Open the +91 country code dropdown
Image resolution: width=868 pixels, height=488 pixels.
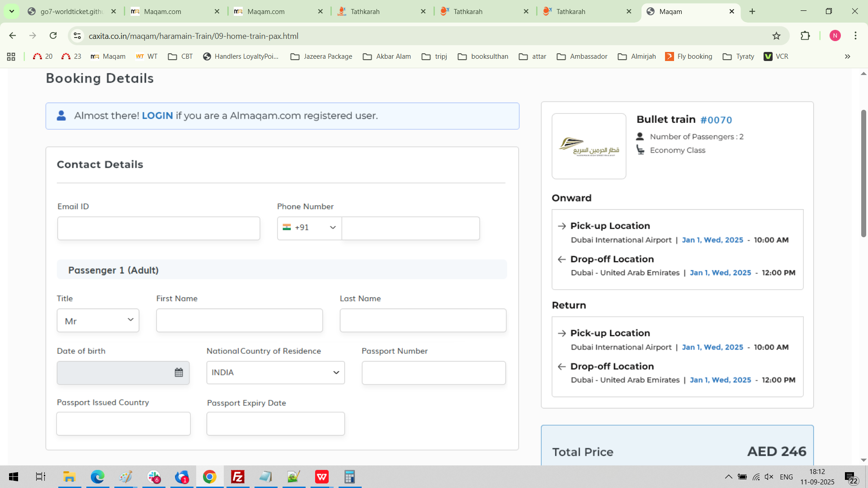point(309,228)
